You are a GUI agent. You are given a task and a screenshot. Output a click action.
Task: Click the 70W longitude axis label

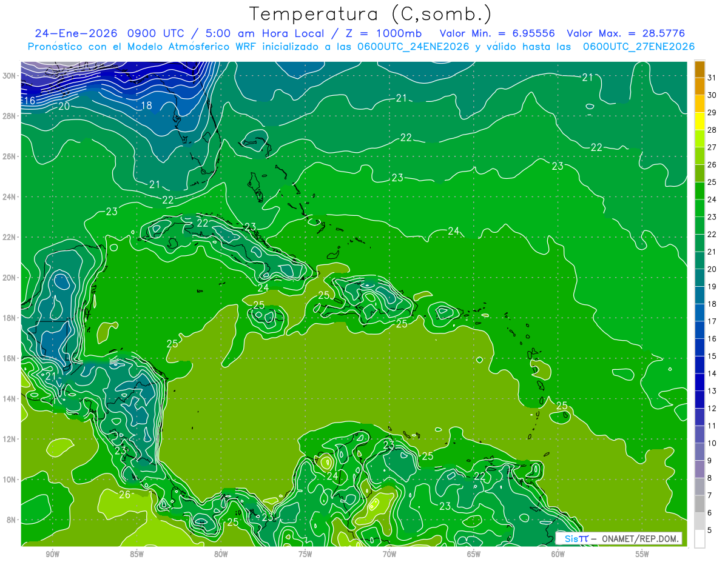click(x=389, y=554)
